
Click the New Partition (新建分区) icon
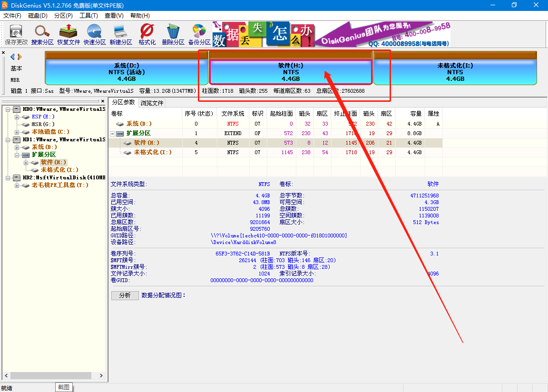point(121,35)
